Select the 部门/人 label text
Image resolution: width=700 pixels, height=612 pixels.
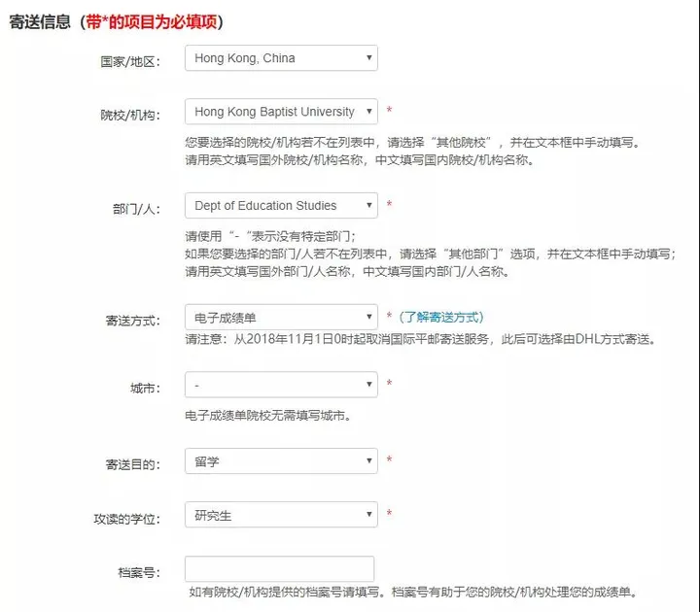pos(135,208)
